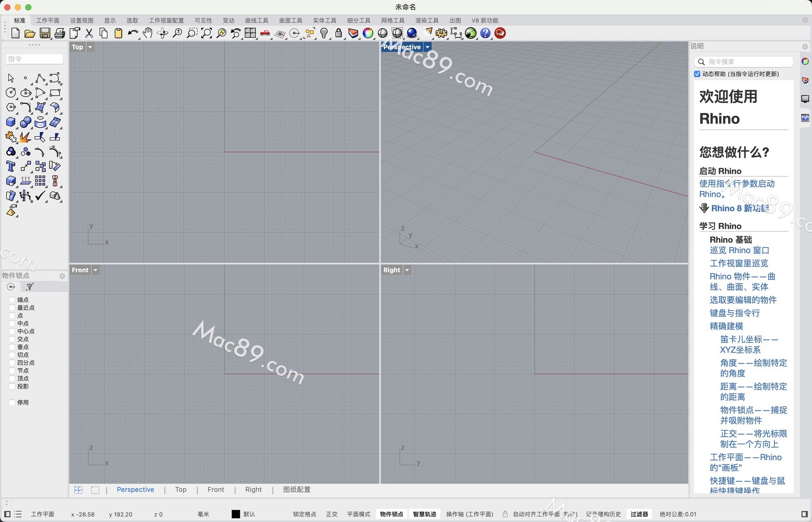Toggle 正交 in the status bar
This screenshot has height=522, width=812.
pyautogui.click(x=332, y=514)
